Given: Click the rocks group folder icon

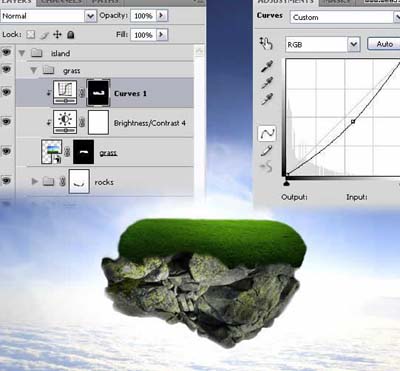Looking at the screenshot, I should pos(49,182).
